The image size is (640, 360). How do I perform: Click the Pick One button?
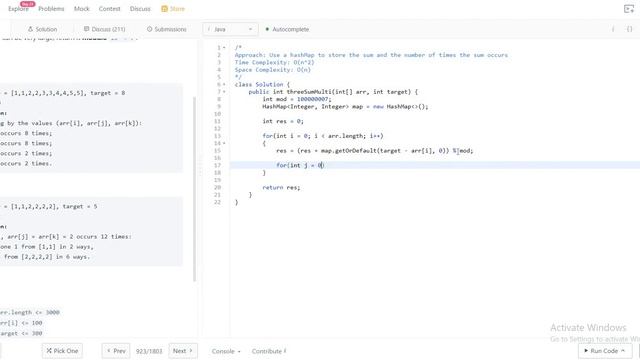click(62, 351)
